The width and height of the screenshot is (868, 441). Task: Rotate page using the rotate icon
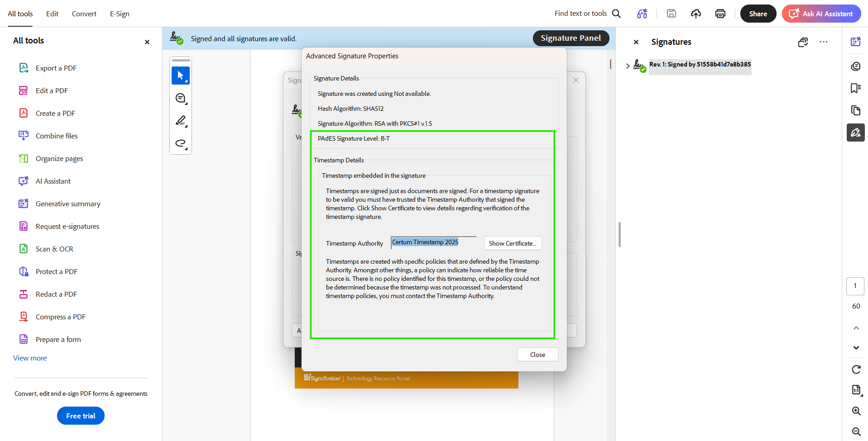pos(856,370)
